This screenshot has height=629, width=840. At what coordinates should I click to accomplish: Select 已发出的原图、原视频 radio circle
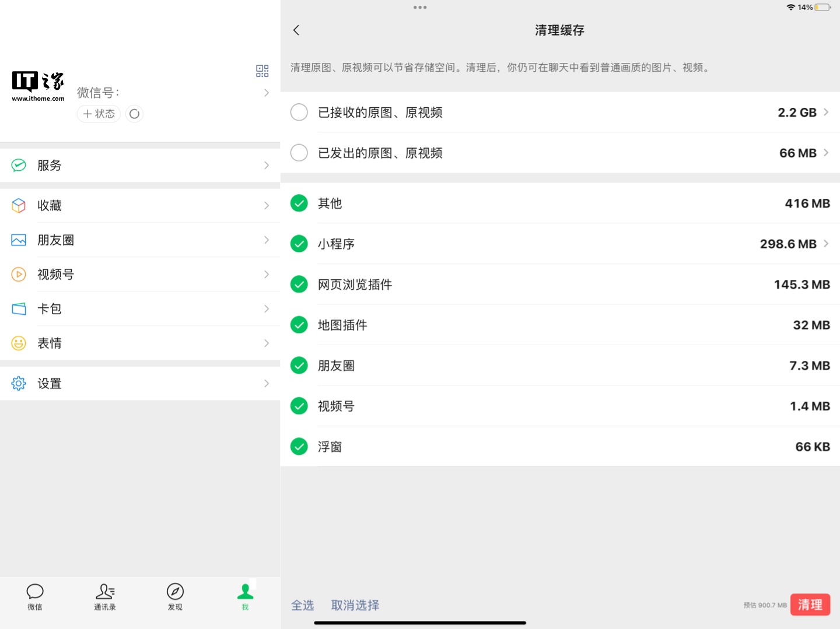[x=299, y=153]
